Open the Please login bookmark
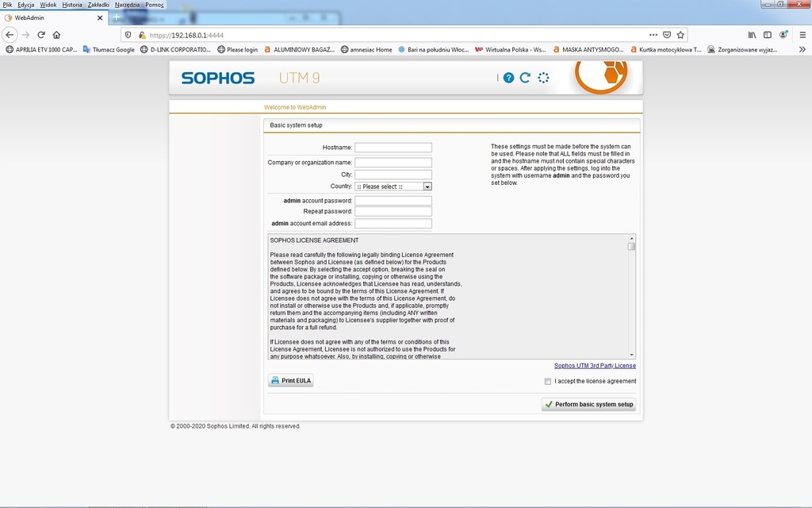812x508 pixels. coord(237,50)
